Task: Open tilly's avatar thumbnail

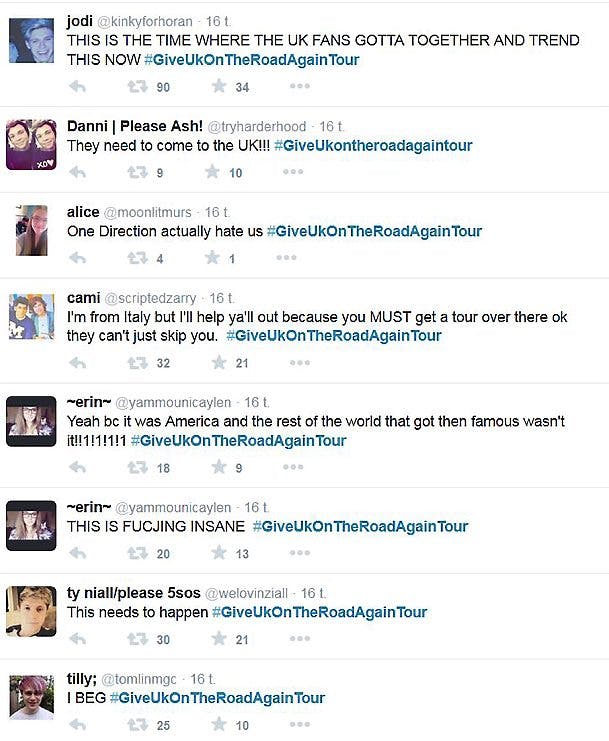Action: click(x=31, y=697)
